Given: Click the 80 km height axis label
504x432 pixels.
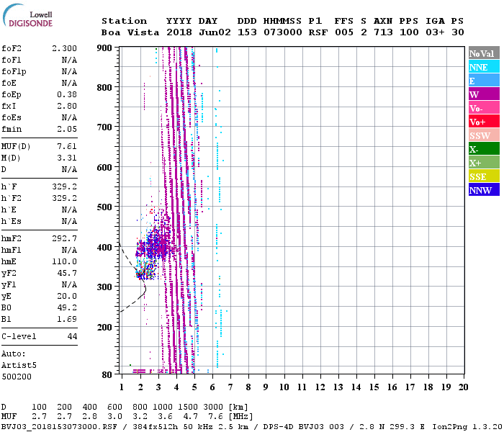Looking at the screenshot, I should (107, 375).
